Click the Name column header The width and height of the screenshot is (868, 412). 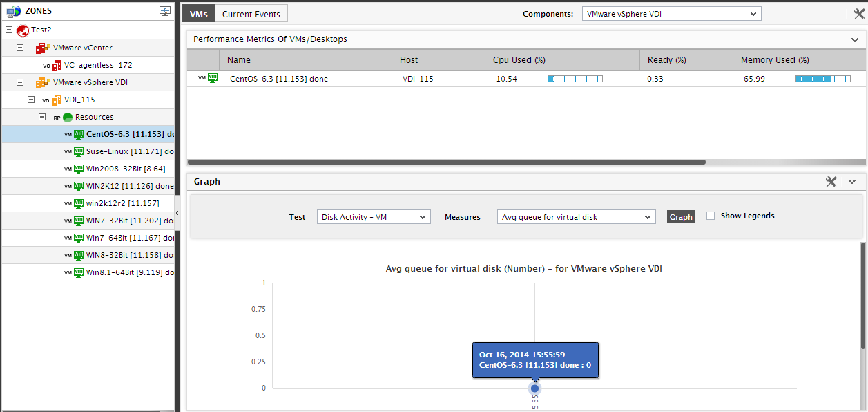[x=305, y=60]
